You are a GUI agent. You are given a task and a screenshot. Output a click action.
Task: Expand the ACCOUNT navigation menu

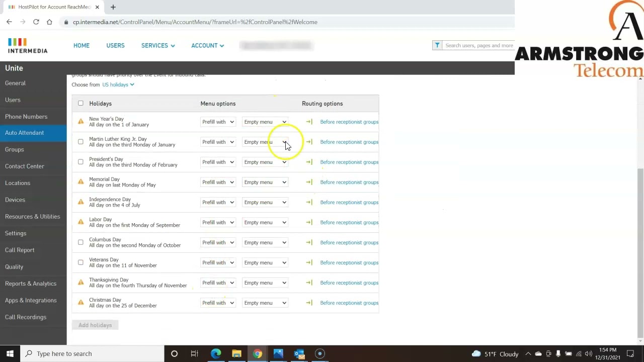coord(207,45)
